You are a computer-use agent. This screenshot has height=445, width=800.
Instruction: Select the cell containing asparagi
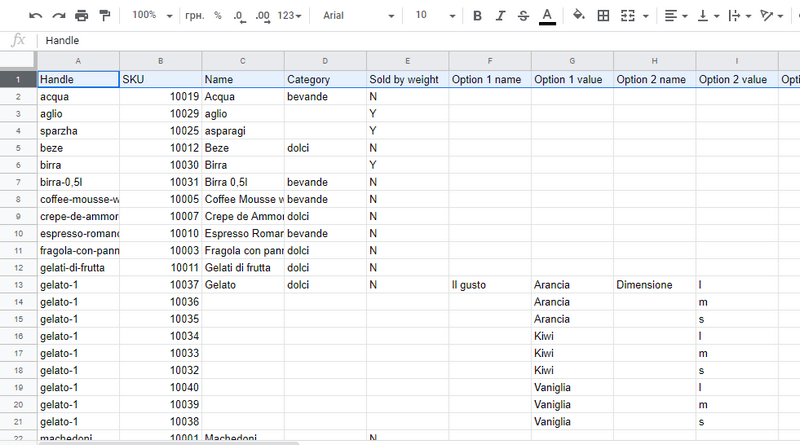coord(243,131)
